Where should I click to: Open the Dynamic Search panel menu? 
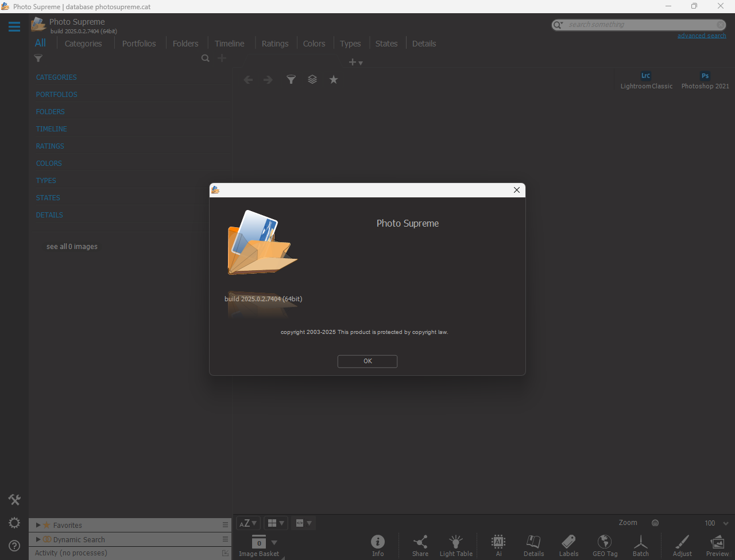click(x=225, y=539)
